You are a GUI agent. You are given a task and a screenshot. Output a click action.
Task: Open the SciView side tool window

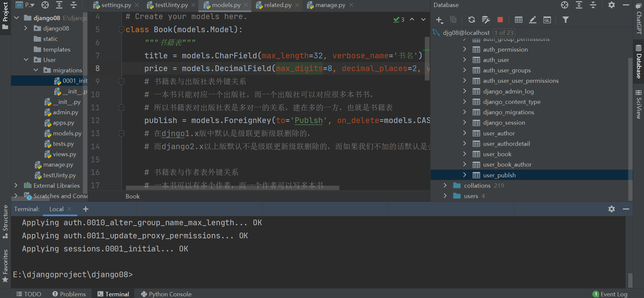(x=639, y=104)
